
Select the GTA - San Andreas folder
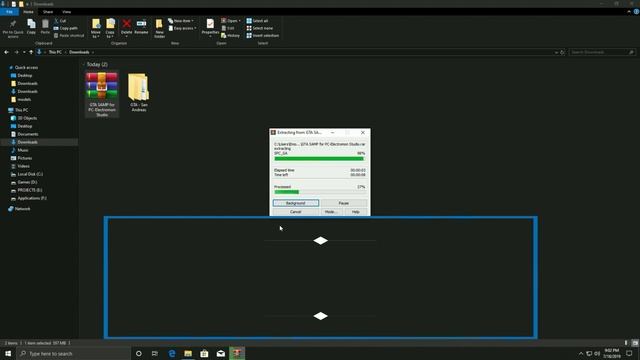click(x=138, y=92)
